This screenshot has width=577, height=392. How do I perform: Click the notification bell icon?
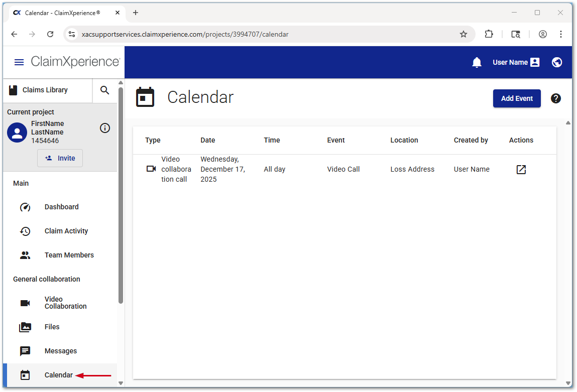pos(476,62)
